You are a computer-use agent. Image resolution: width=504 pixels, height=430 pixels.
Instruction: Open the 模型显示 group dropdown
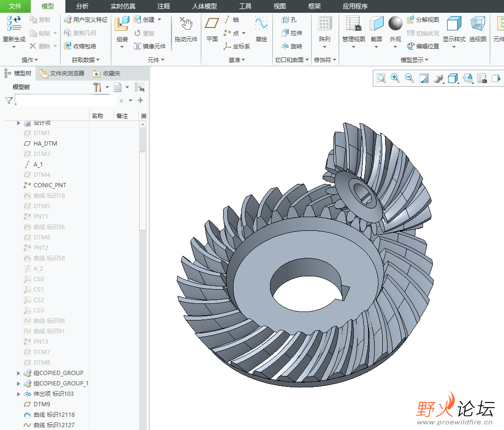(414, 60)
